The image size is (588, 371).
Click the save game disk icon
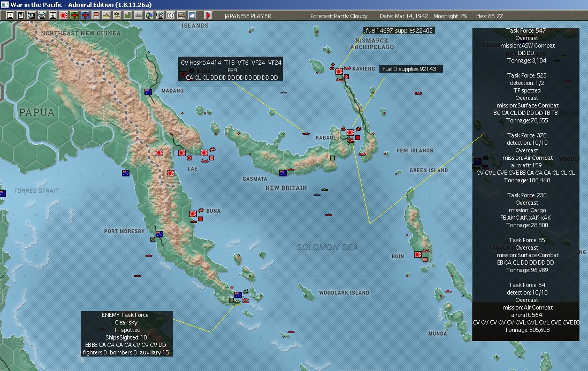tap(10, 16)
